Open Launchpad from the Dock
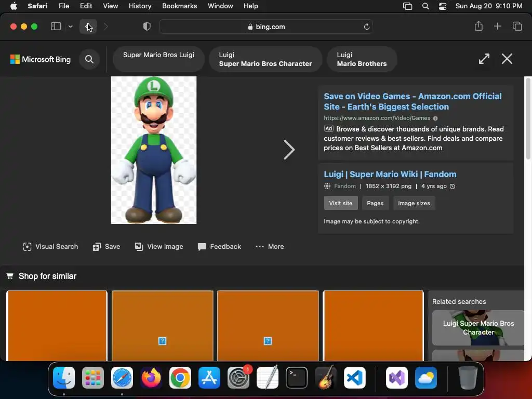The image size is (532, 399). point(93,378)
